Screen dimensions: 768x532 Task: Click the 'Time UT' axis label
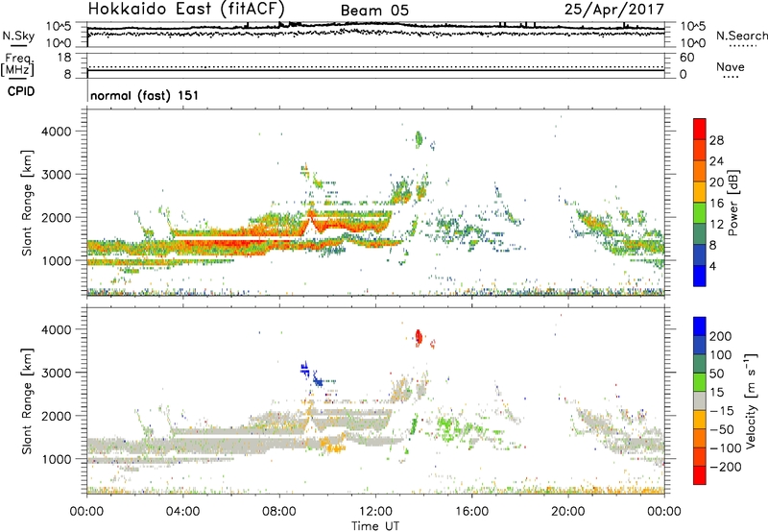coord(375,526)
